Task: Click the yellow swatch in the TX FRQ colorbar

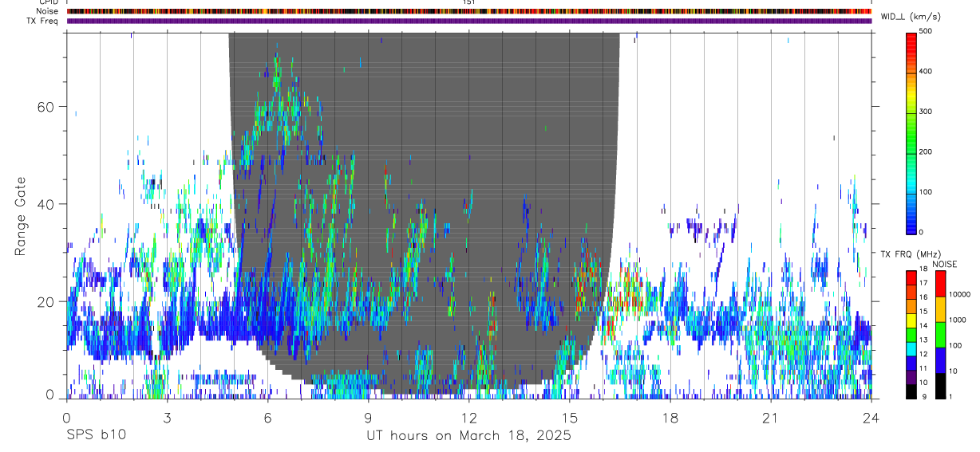Action: coord(911,320)
